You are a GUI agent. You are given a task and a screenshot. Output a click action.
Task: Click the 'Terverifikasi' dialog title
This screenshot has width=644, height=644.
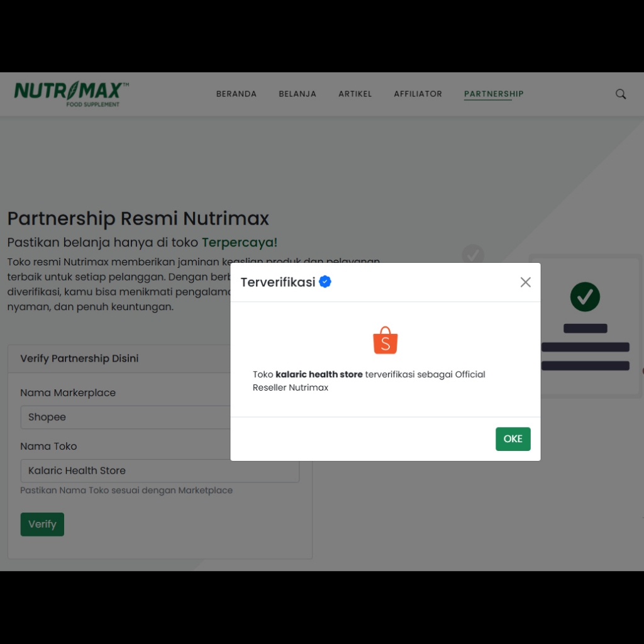(277, 282)
